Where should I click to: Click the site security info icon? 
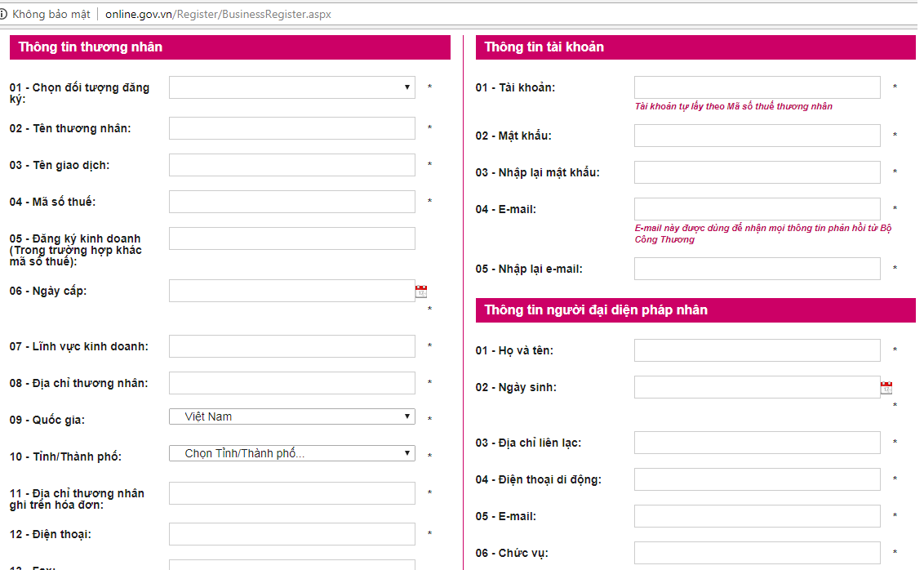(4, 15)
